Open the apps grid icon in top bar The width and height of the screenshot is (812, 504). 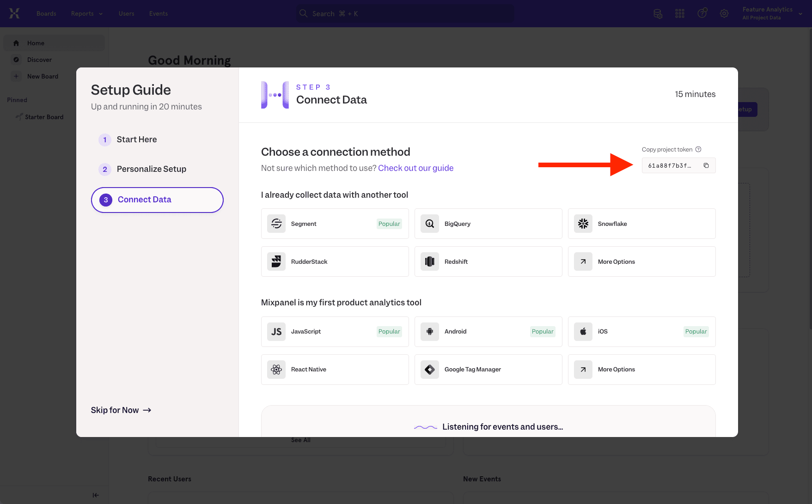click(679, 13)
